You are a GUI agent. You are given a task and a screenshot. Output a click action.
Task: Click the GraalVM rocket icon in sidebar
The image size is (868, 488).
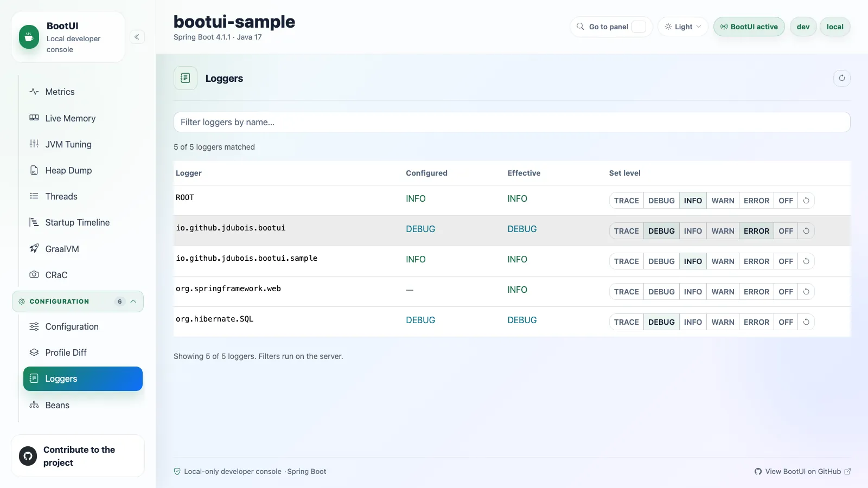pyautogui.click(x=34, y=249)
